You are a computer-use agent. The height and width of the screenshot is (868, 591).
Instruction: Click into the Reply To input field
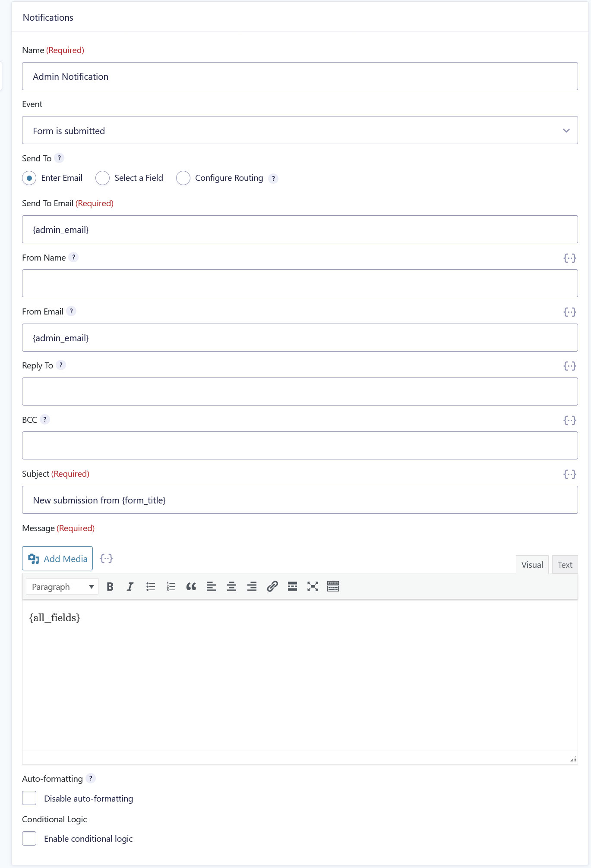click(x=300, y=392)
